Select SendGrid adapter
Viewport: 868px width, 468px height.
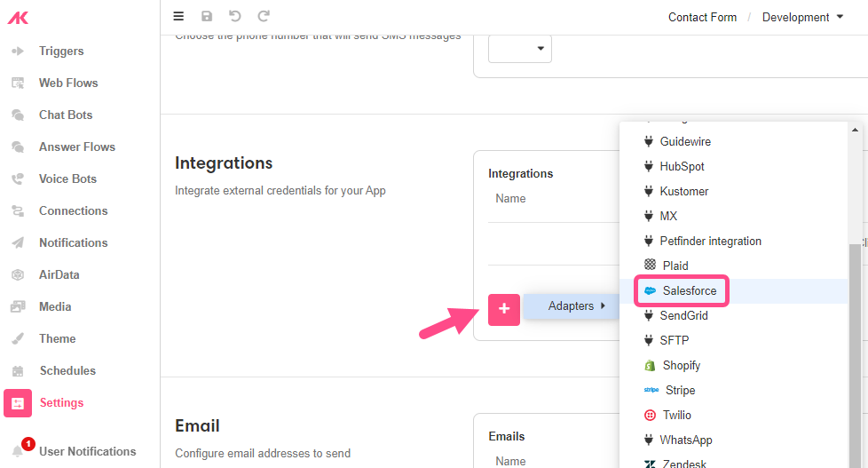tap(683, 315)
